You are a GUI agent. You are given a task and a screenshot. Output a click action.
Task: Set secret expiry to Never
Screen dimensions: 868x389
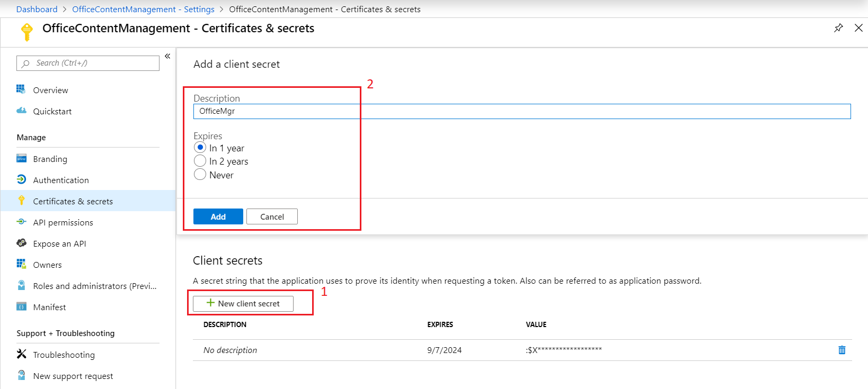pos(200,175)
